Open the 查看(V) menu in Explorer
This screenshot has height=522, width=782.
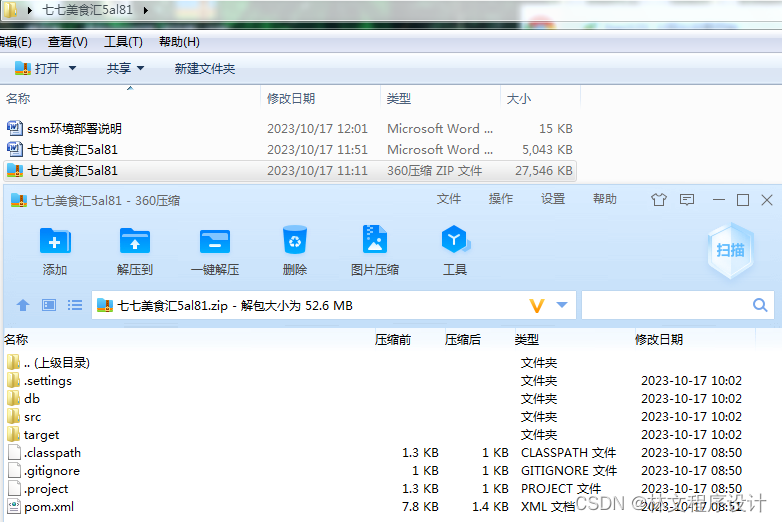pyautogui.click(x=68, y=42)
